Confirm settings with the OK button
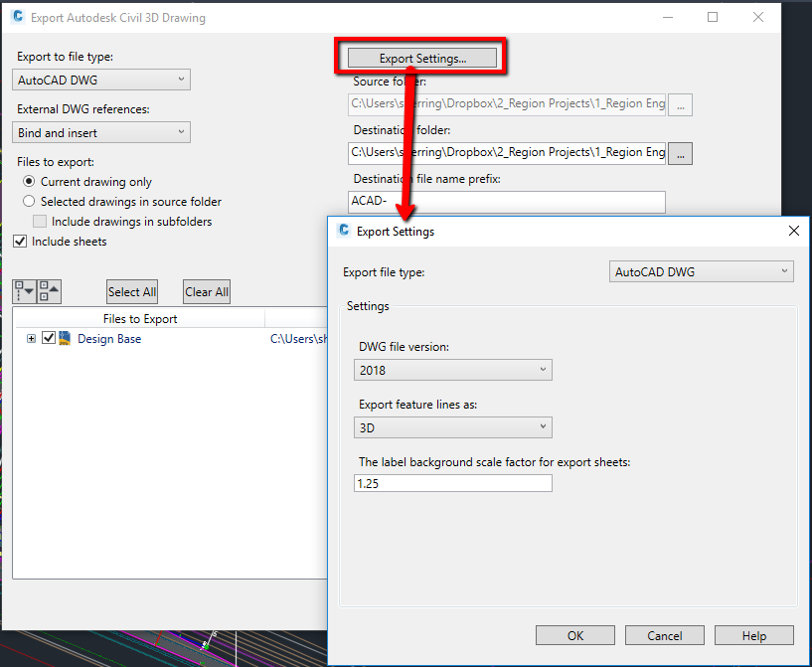812x667 pixels. (574, 635)
